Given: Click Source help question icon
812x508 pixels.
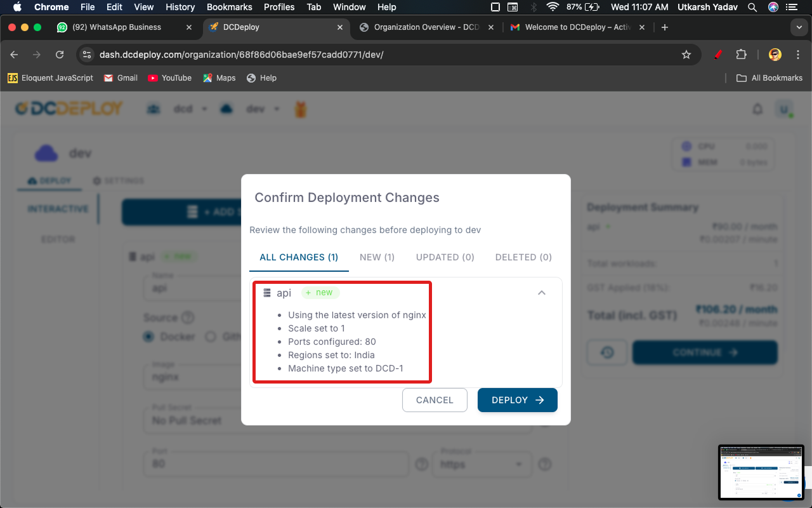Looking at the screenshot, I should (x=188, y=318).
